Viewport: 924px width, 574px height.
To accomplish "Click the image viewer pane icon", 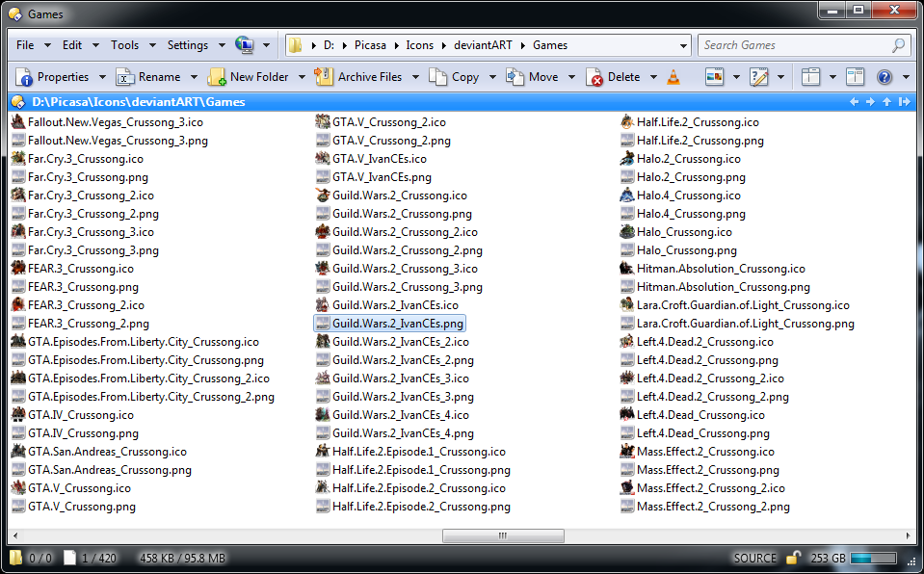I will pyautogui.click(x=715, y=77).
